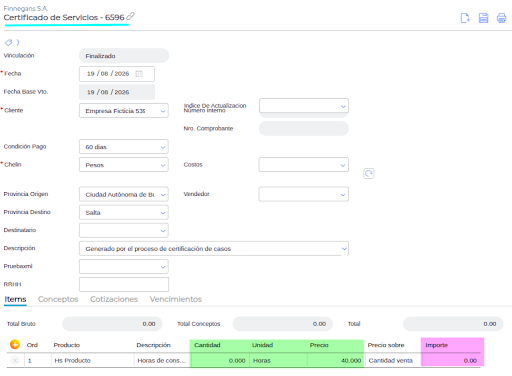Click the save diskette icon

pos(483,18)
